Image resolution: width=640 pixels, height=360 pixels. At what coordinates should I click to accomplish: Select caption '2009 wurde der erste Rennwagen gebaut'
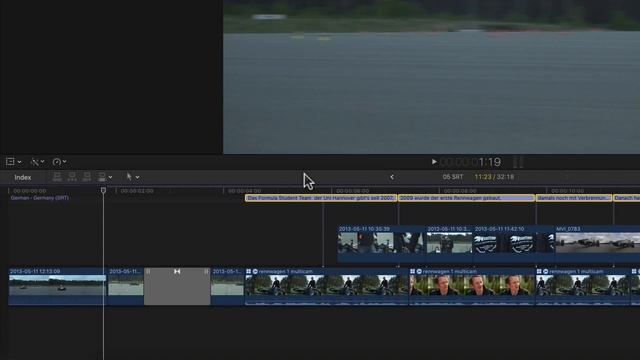tap(467, 198)
